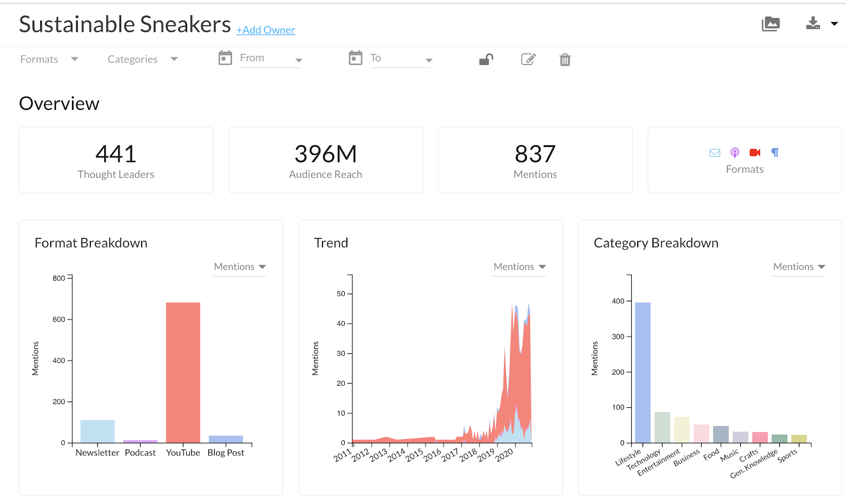Screen dimensions: 846x504
Task: Click the video camera format icon
Action: tap(755, 153)
